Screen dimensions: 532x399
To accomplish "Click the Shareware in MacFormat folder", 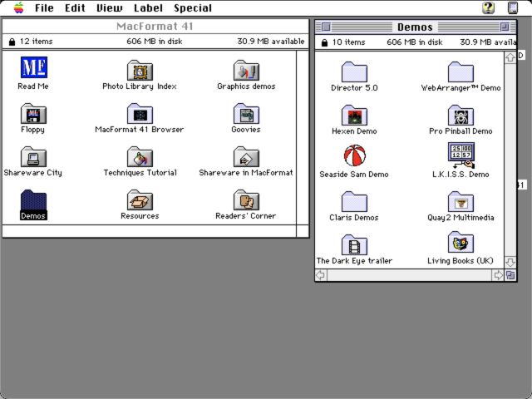I will pyautogui.click(x=246, y=157).
